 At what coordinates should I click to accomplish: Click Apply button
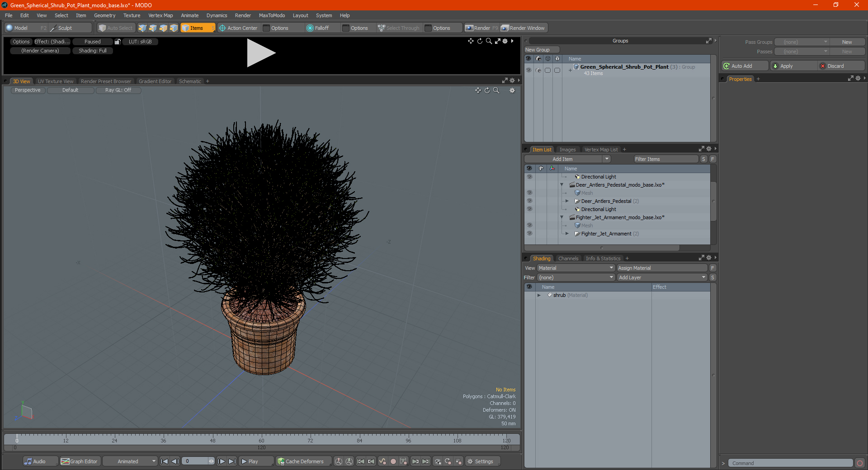click(793, 66)
